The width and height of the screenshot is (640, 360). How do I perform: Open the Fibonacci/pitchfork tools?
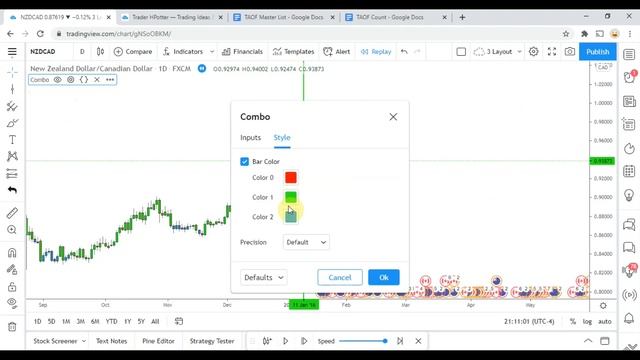(x=12, y=106)
